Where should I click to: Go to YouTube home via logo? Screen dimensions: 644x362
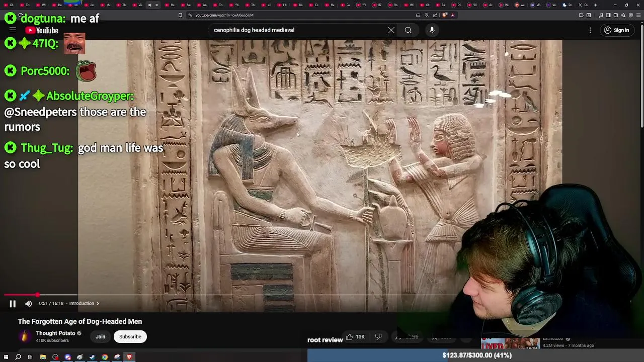(42, 31)
